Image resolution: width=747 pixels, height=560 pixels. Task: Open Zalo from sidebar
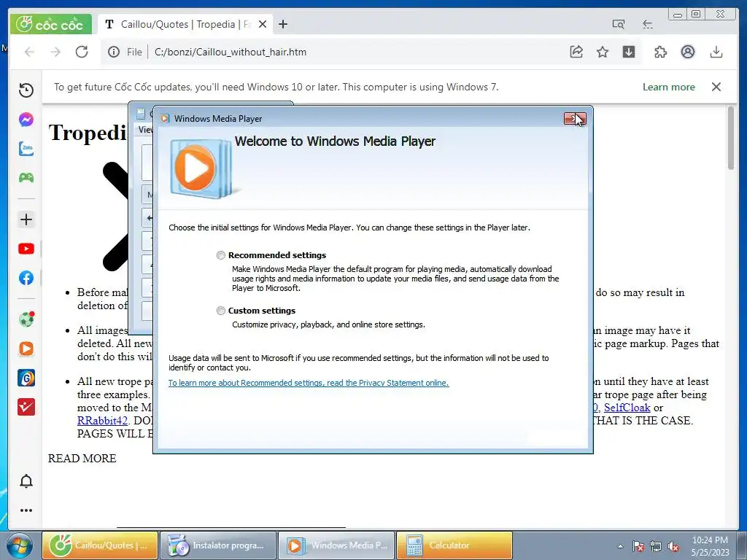pos(26,149)
